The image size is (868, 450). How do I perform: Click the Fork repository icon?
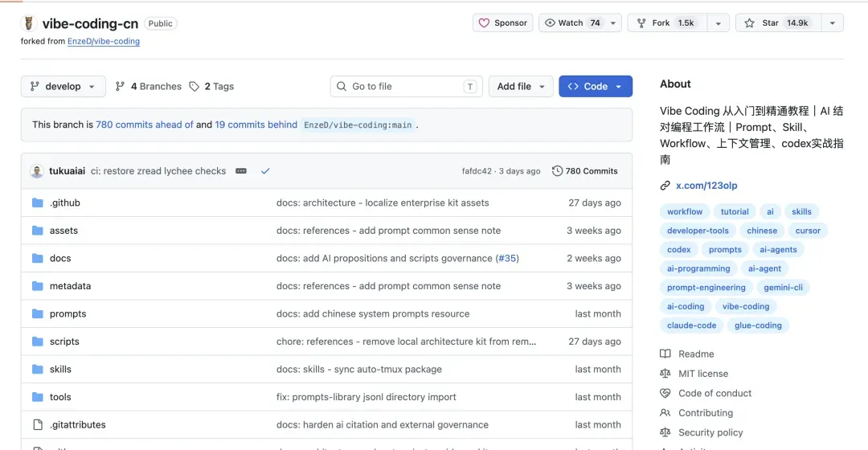(641, 22)
